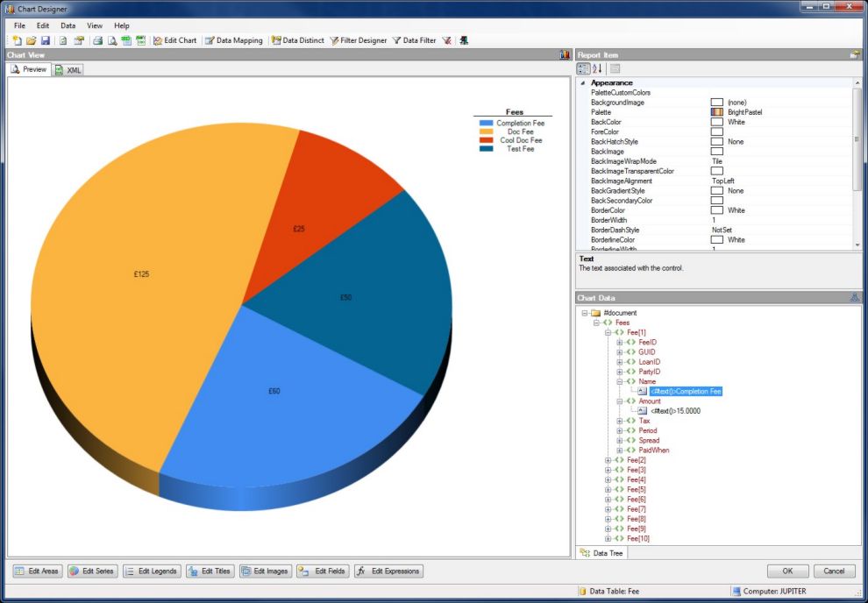Screen dimensions: 868x603
Task: Expand the Fee[2] tree node
Action: [x=608, y=460]
